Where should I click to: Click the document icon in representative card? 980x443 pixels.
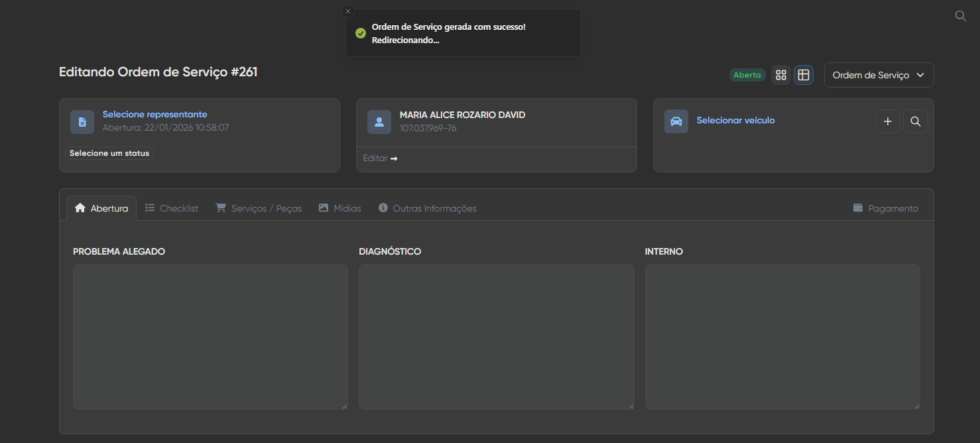coord(82,122)
